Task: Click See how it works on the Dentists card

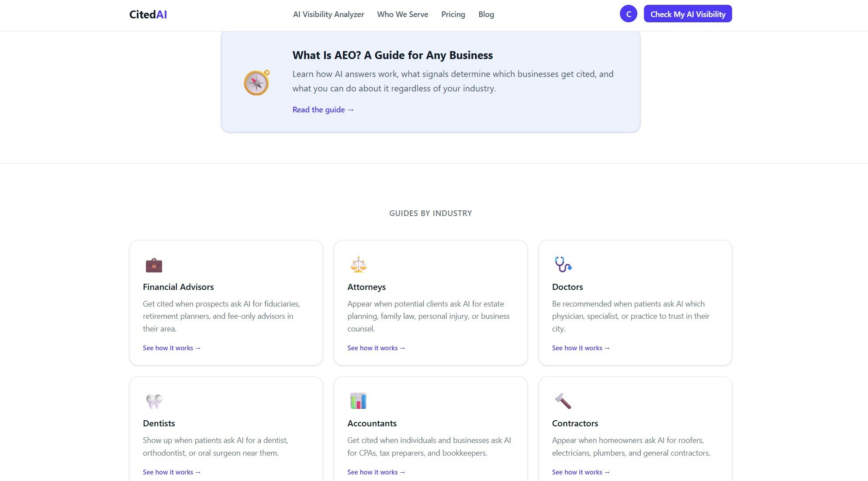Action: [x=171, y=472]
